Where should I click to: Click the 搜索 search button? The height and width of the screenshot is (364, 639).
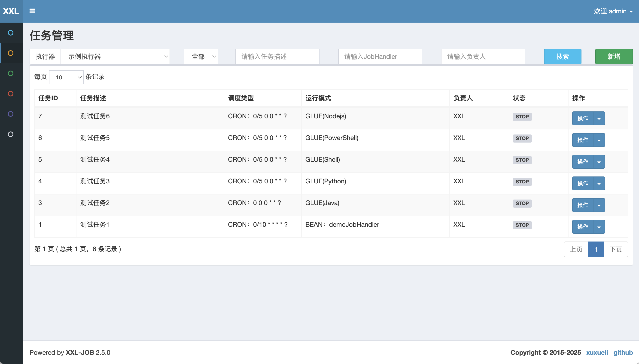562,57
